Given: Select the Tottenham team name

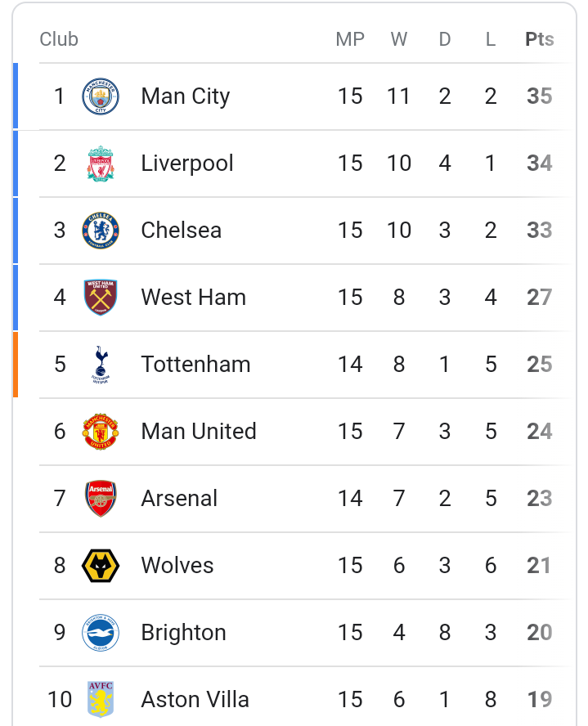Looking at the screenshot, I should [x=195, y=365].
